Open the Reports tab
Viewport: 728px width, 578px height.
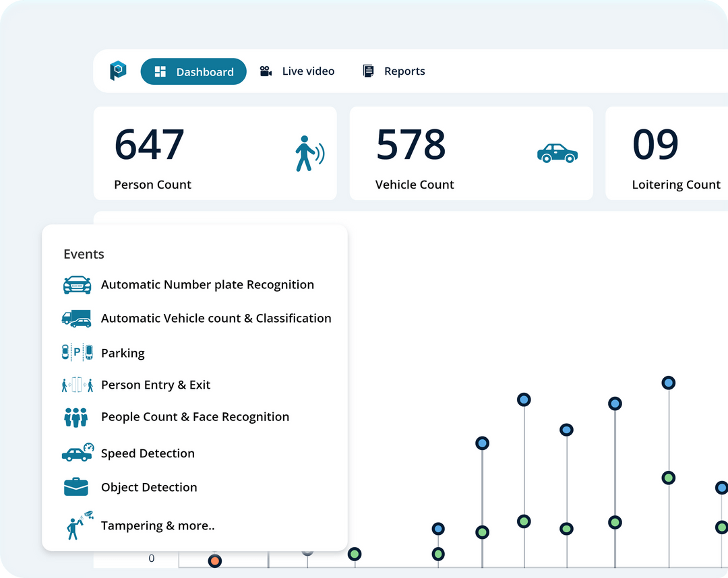click(x=404, y=71)
